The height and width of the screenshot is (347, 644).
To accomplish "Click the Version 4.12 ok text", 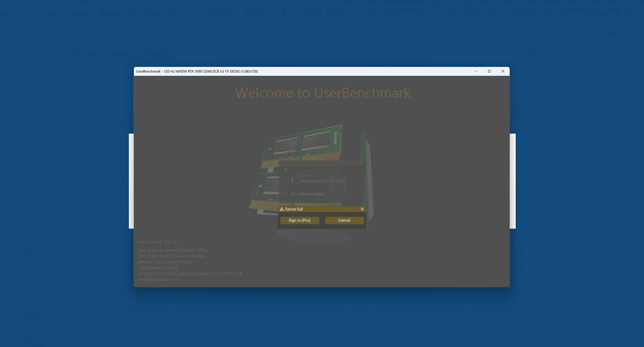I will pyautogui.click(x=157, y=242).
